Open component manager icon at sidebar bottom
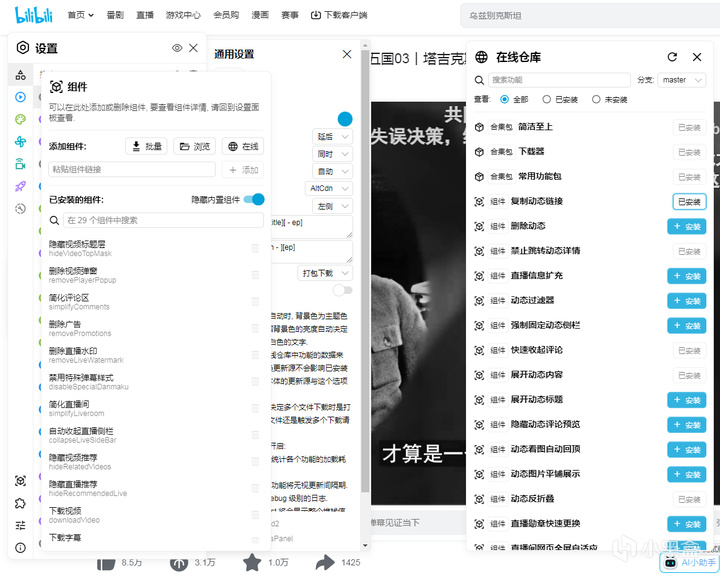This screenshot has width=720, height=576. pyautogui.click(x=20, y=481)
